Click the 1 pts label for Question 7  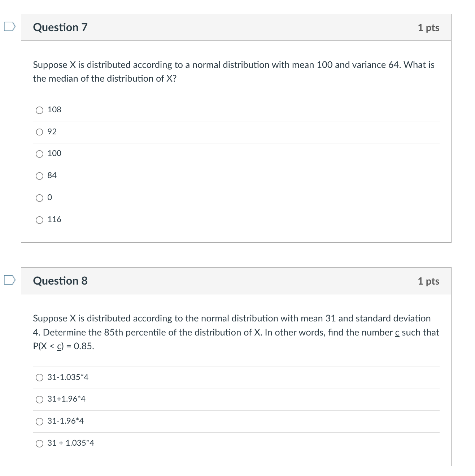(x=429, y=27)
